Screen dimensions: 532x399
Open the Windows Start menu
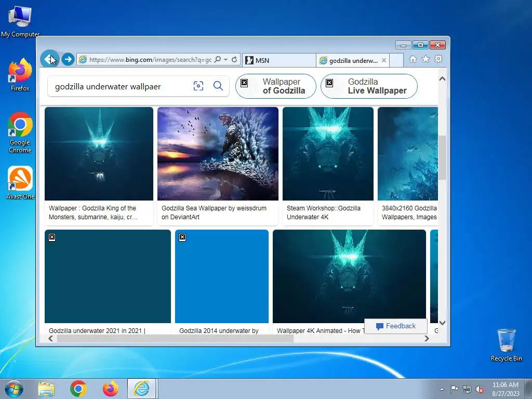tap(14, 389)
